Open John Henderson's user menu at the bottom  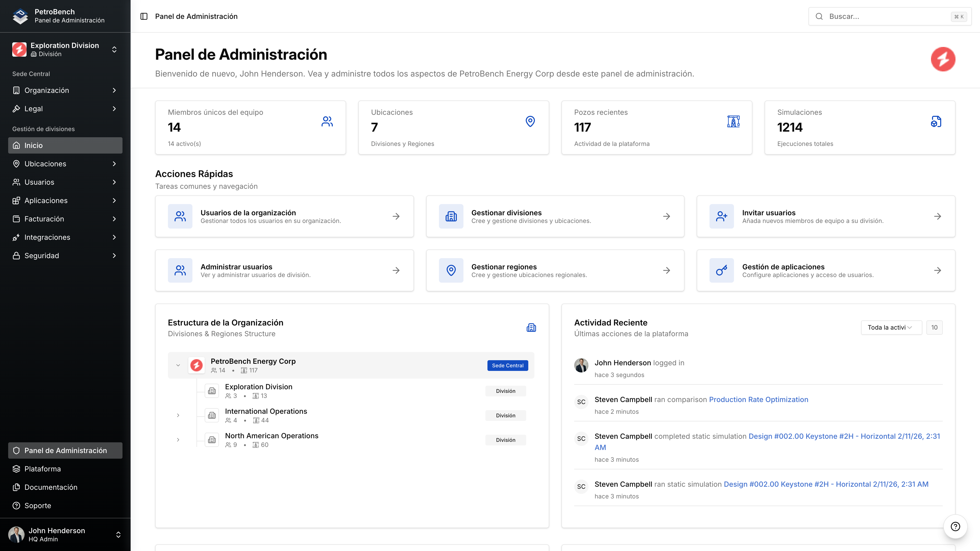65,534
